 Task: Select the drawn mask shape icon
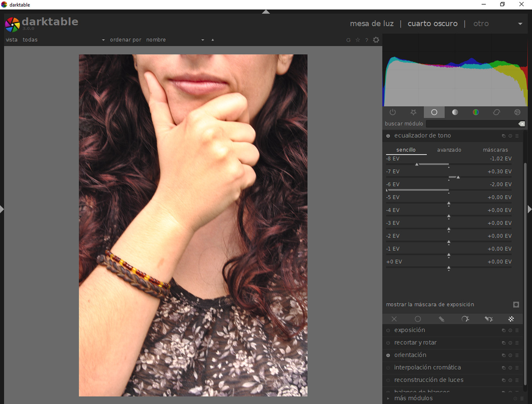click(x=441, y=319)
